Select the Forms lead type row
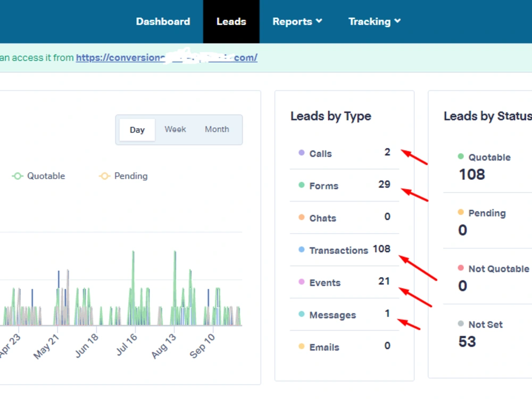 click(x=344, y=186)
